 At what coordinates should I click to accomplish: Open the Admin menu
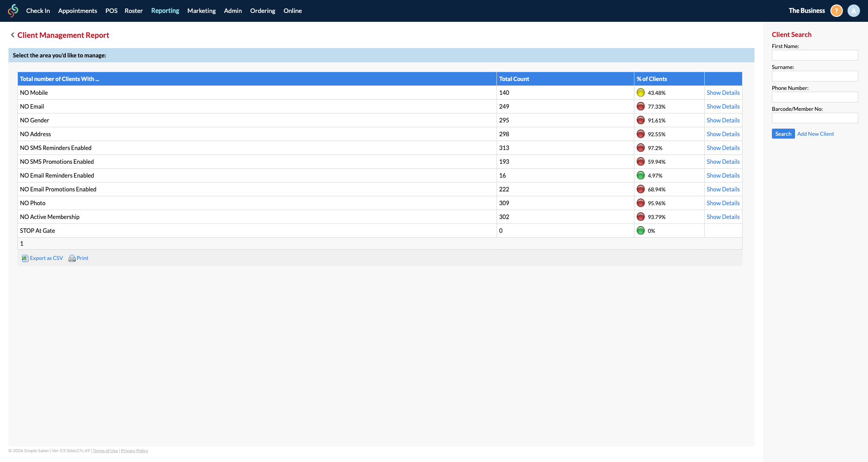233,11
